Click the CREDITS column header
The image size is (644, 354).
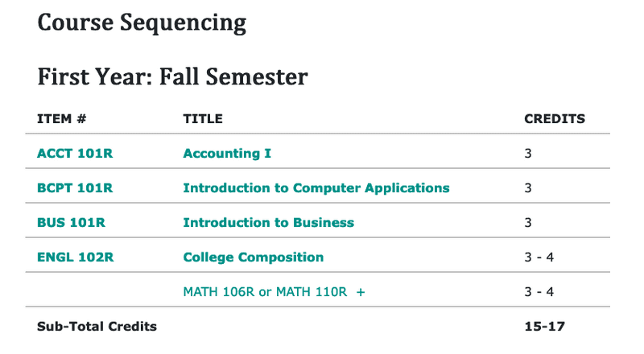(x=555, y=119)
